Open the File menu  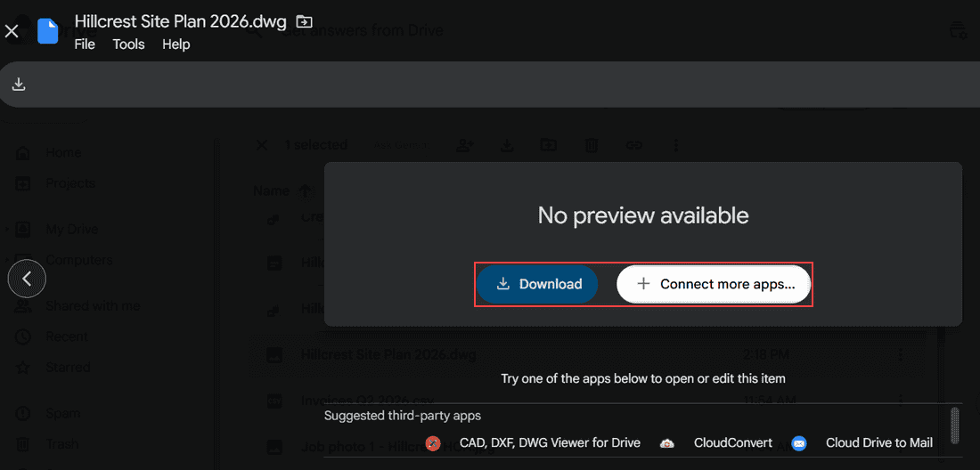[85, 45]
